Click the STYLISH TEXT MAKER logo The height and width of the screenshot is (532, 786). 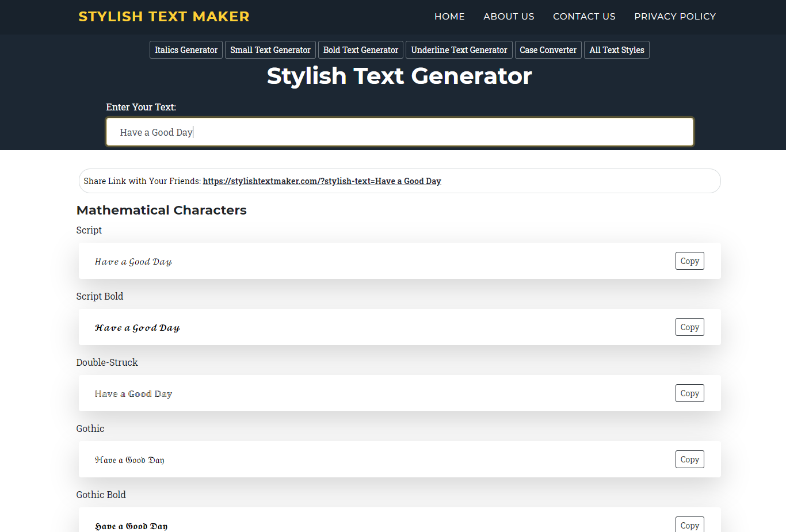click(163, 16)
